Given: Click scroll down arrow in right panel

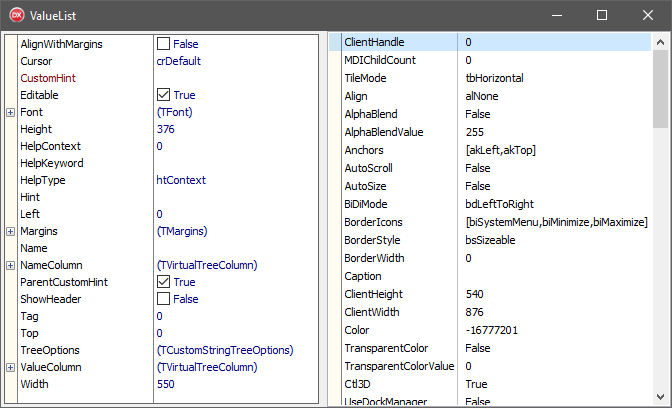Looking at the screenshot, I should click(x=662, y=398).
